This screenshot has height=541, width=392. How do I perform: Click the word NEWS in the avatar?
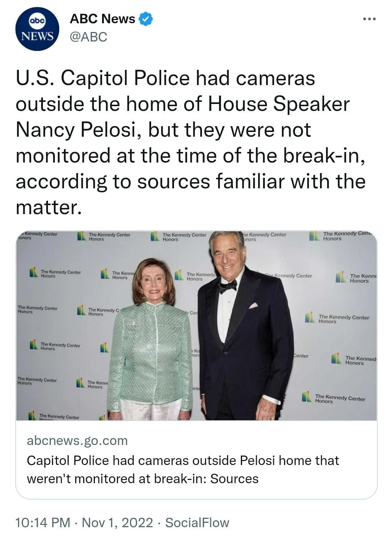pyautogui.click(x=37, y=36)
